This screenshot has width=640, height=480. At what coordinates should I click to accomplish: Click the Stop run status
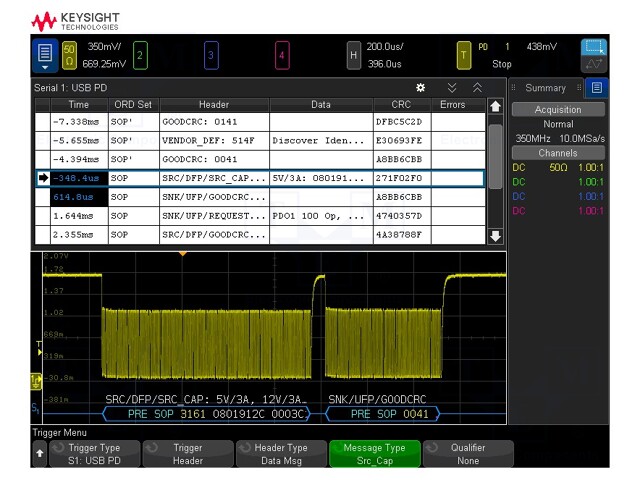pos(502,64)
